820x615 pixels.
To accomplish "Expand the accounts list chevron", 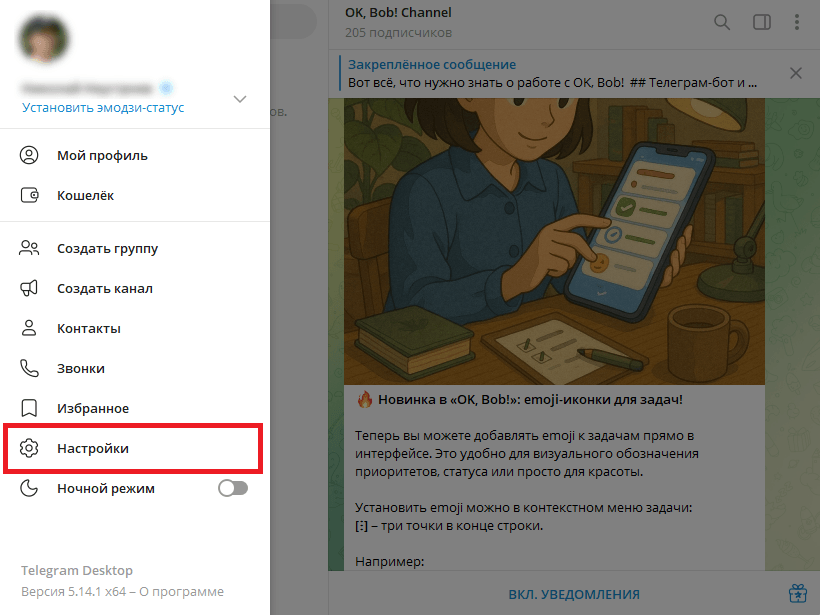I will coord(239,99).
